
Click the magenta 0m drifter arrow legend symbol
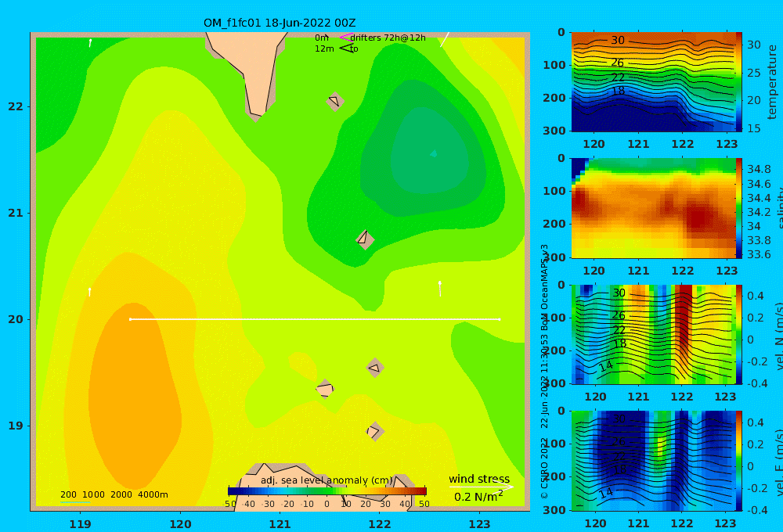(x=345, y=38)
